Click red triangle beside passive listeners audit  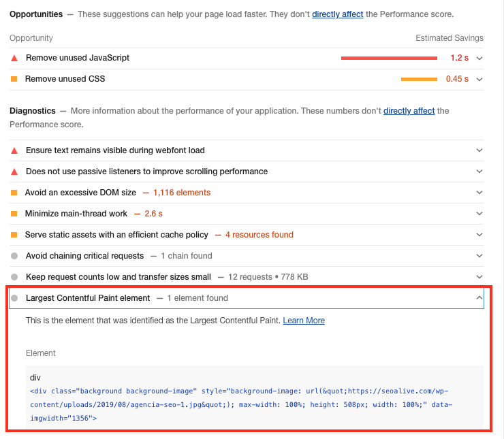click(x=14, y=172)
